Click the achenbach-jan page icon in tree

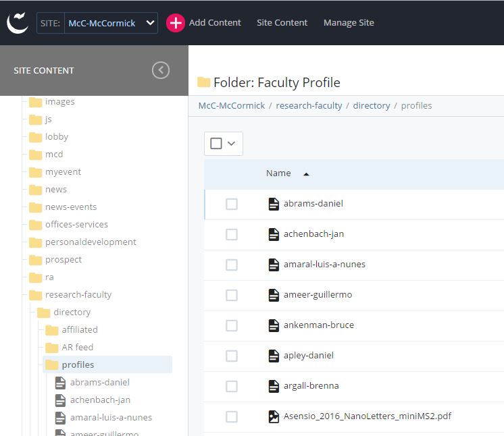[x=60, y=400]
